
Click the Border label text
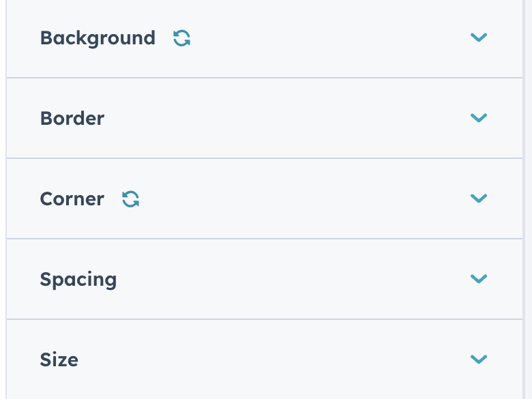pos(72,119)
